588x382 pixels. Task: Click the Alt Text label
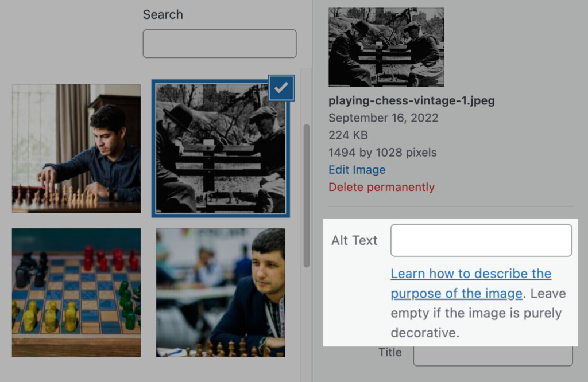click(354, 240)
